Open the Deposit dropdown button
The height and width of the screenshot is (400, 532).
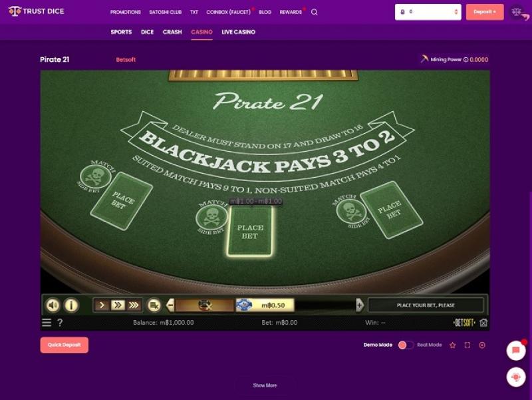pyautogui.click(x=485, y=12)
